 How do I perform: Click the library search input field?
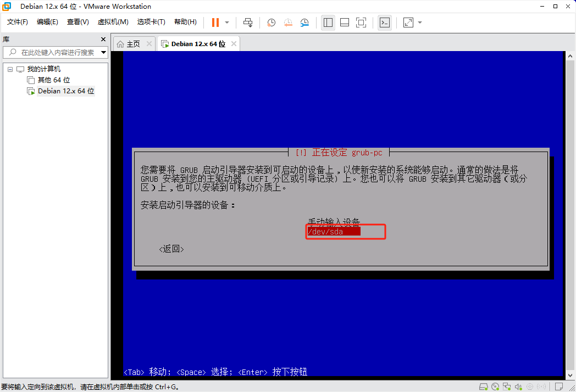click(55, 53)
